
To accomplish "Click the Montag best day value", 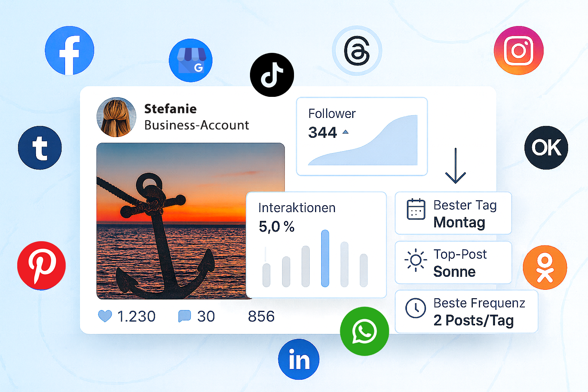I will click(x=459, y=223).
